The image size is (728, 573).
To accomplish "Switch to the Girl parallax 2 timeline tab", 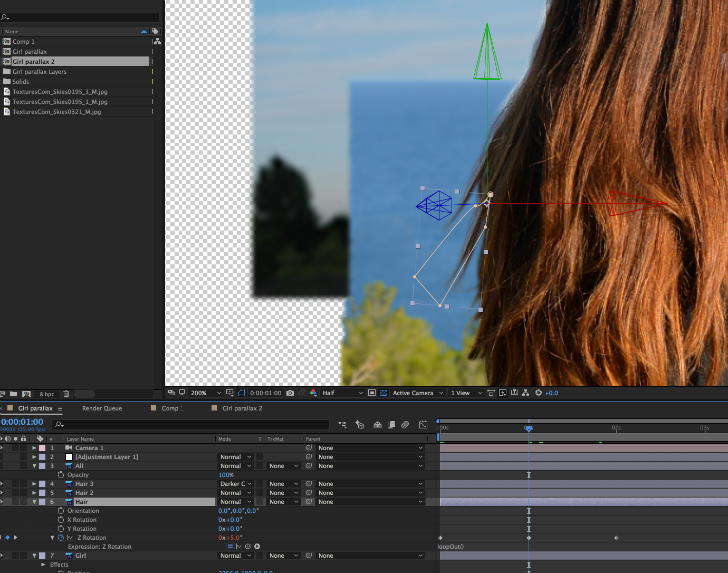I will (x=242, y=408).
